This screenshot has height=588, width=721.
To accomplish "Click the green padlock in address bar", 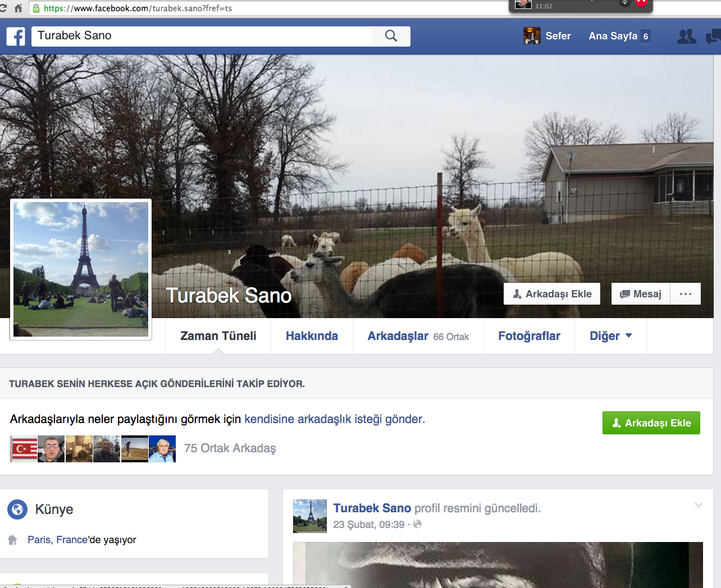I will point(36,8).
